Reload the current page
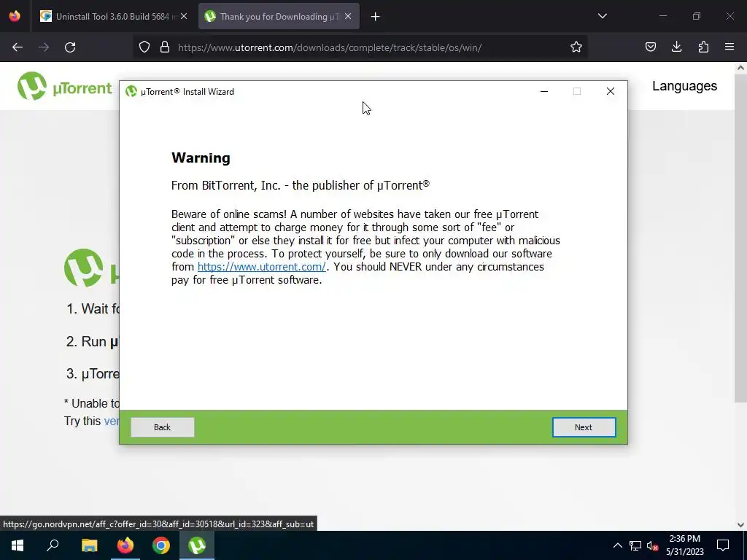747x560 pixels. 70,47
